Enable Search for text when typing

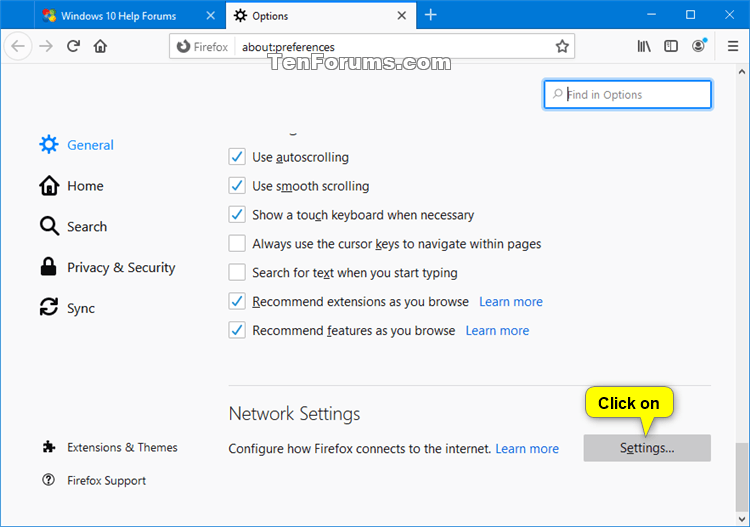[237, 273]
